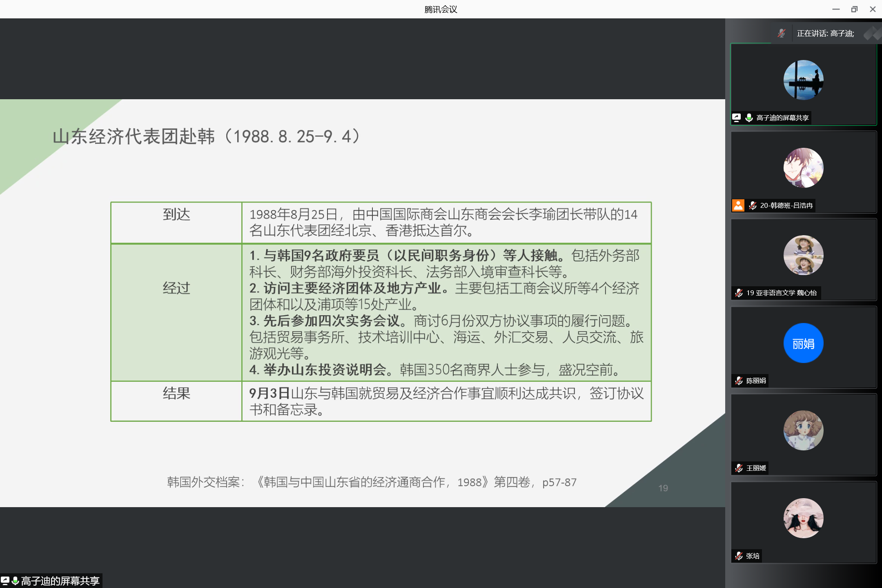Click muted mic icon next to 魏心怡

coord(739,293)
